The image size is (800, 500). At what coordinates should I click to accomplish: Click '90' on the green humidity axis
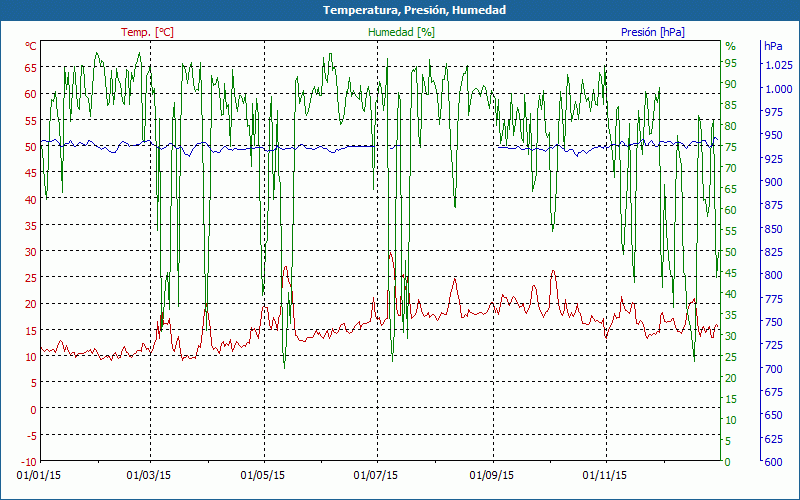pyautogui.click(x=731, y=84)
